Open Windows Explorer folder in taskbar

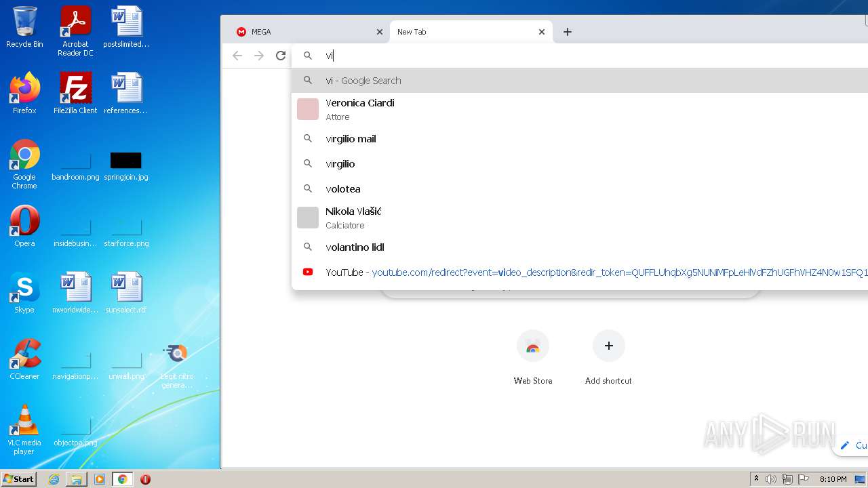point(77,479)
